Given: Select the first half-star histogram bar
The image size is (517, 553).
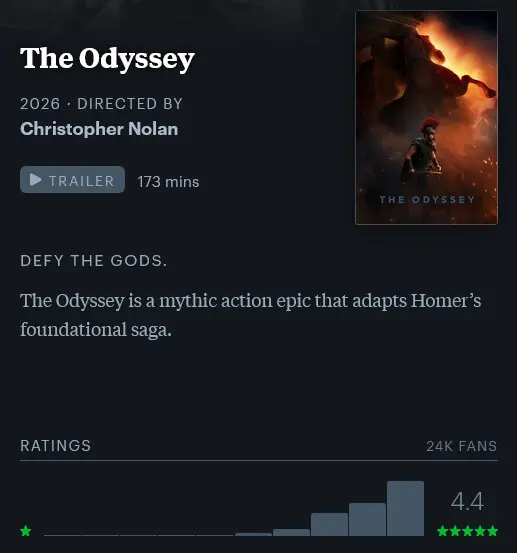Looking at the screenshot, I should pyautogui.click(x=62, y=535).
